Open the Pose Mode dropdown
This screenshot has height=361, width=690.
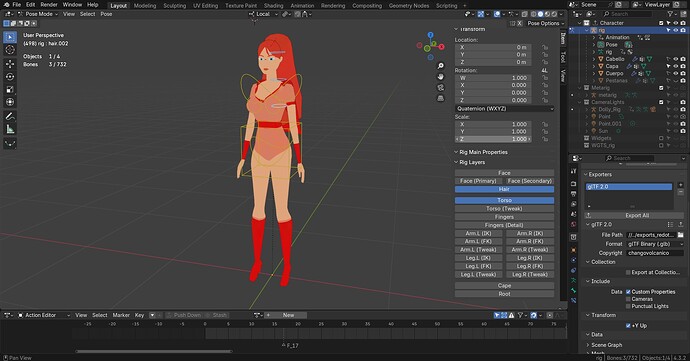[x=38, y=14]
